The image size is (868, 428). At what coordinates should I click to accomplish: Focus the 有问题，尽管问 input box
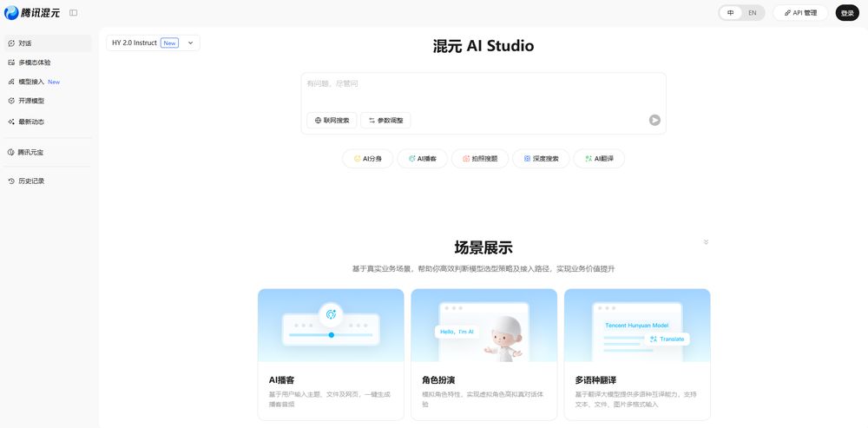coord(483,89)
